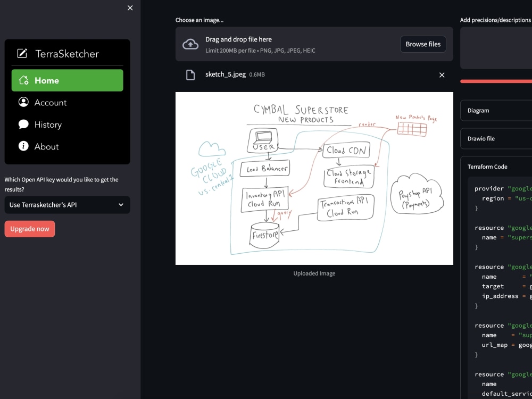Navigate to the Account page
532x399 pixels.
[x=50, y=102]
